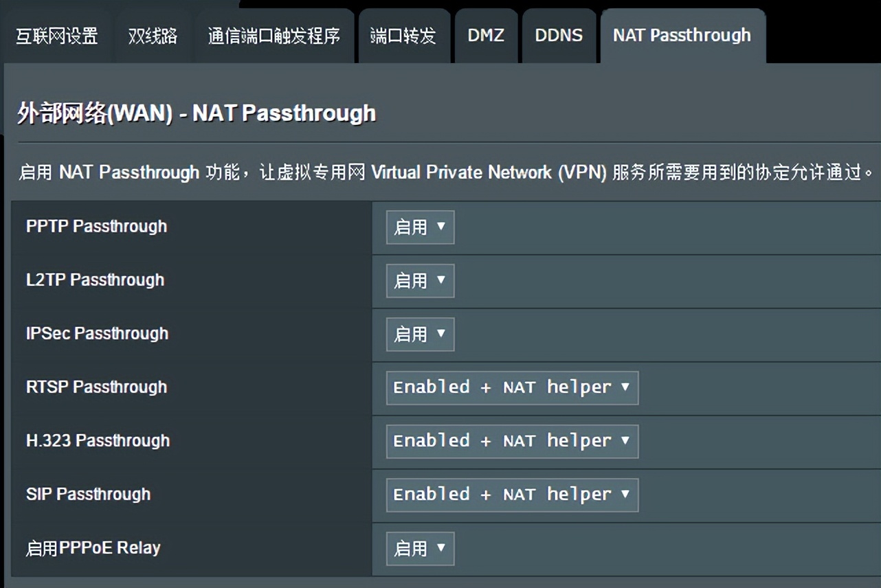Open the SIP Passthrough dropdown
Screen dimensions: 881x588
(512, 495)
